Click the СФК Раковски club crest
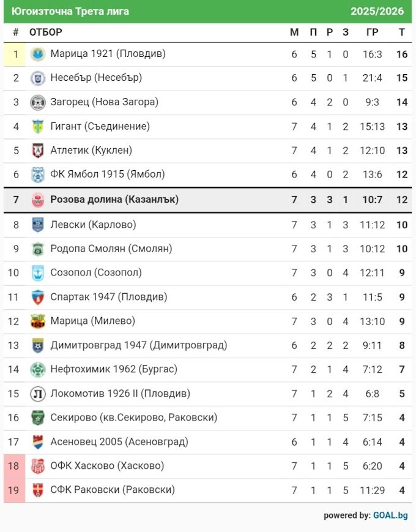Viewport: 416px width, 532px height. [38, 490]
